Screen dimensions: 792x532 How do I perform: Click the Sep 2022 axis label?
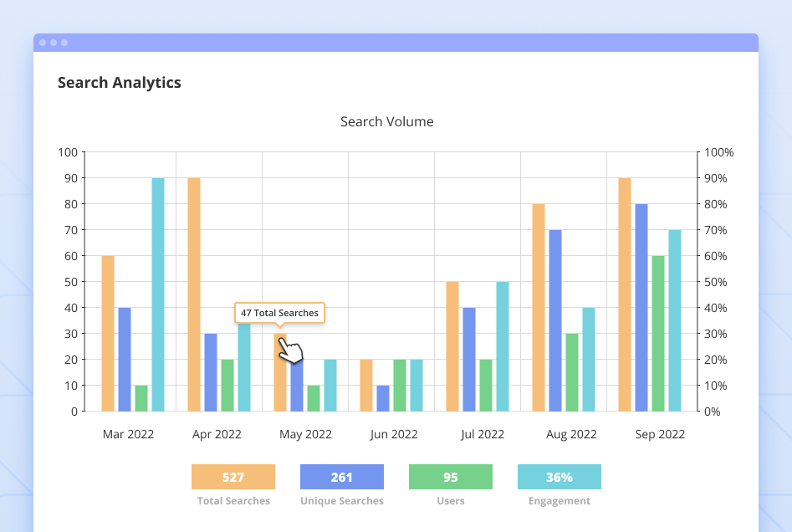pyautogui.click(x=660, y=434)
